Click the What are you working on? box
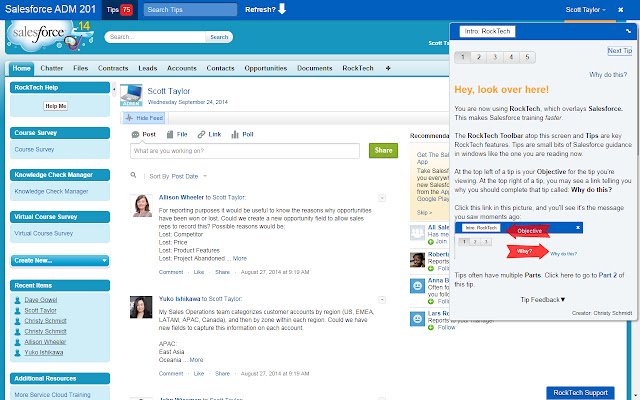The image size is (640, 400). pos(245,151)
